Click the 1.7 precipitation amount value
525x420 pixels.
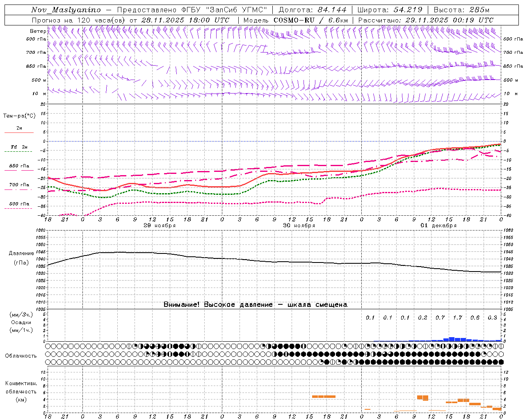coord(457,317)
